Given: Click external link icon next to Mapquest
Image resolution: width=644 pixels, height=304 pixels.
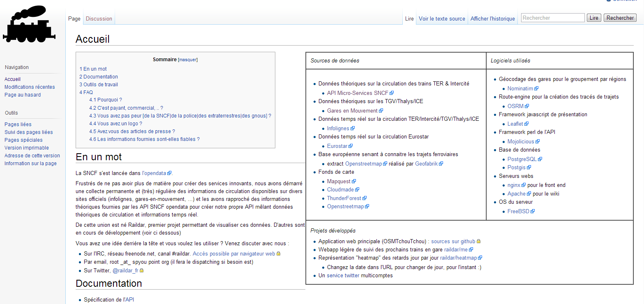Looking at the screenshot, I should click(354, 181).
